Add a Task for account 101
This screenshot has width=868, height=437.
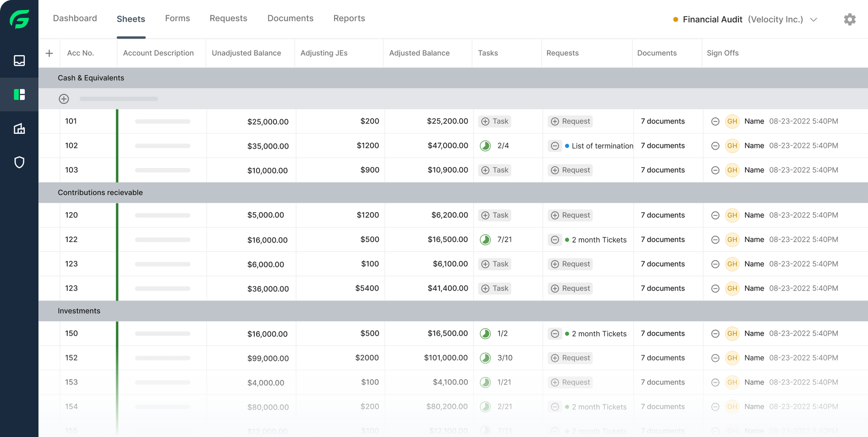click(495, 122)
